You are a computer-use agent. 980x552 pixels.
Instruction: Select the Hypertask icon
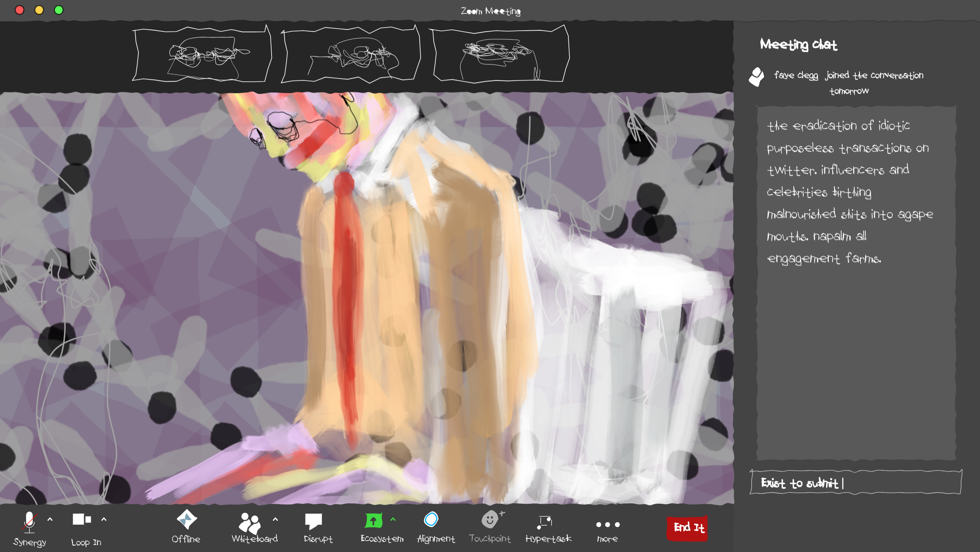tap(545, 521)
